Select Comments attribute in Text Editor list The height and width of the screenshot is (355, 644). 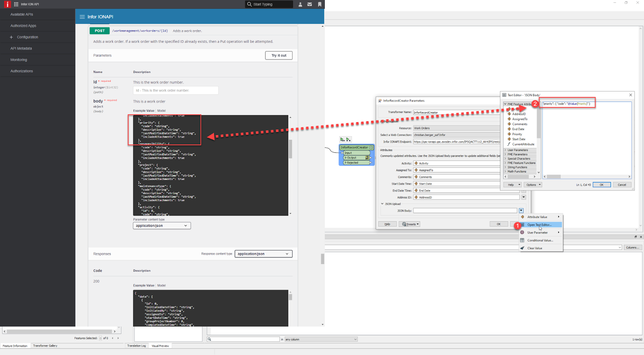click(x=520, y=124)
